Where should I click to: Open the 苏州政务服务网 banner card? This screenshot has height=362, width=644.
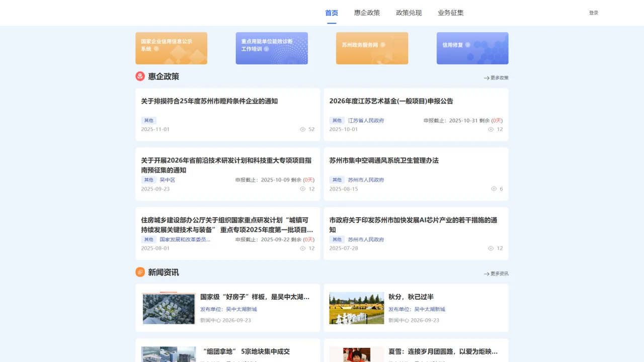(372, 48)
